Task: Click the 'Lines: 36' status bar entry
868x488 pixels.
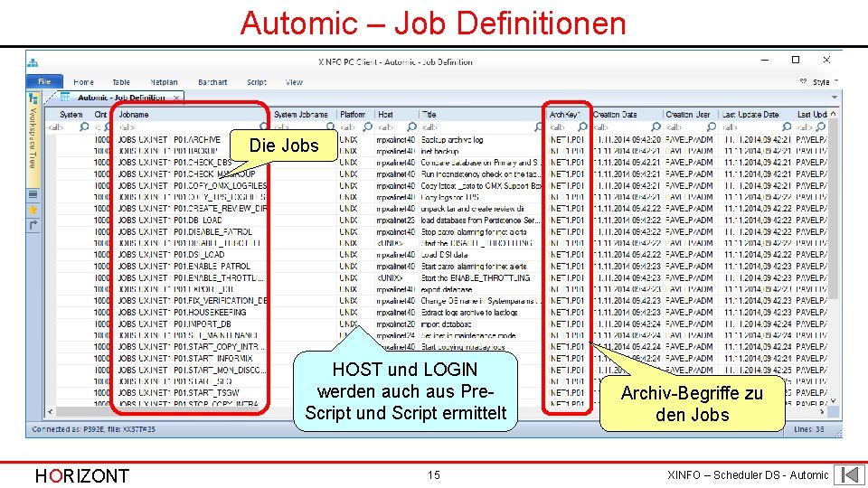Action: coord(808,429)
